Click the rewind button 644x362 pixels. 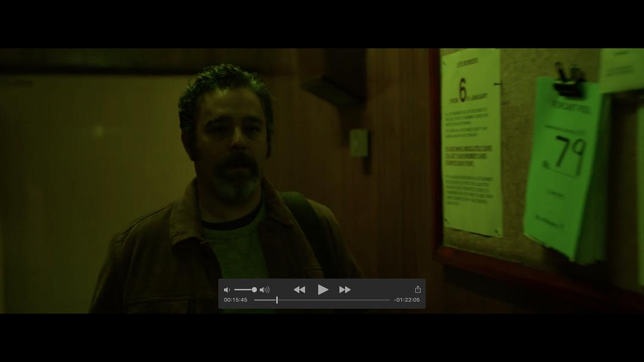pyautogui.click(x=299, y=290)
